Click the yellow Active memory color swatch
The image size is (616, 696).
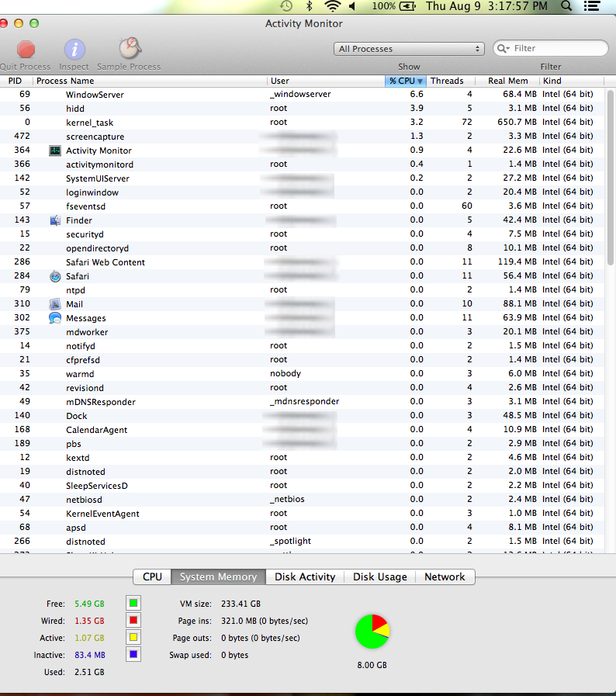[x=133, y=637]
